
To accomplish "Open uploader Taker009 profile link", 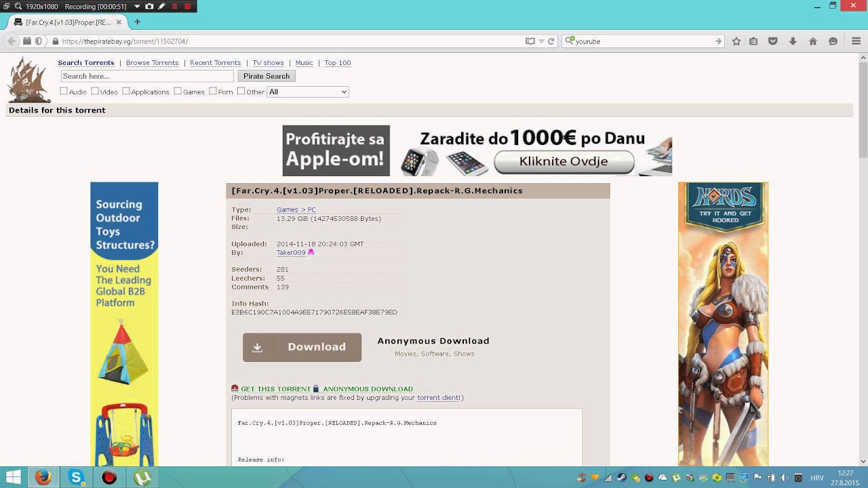I will coord(291,252).
